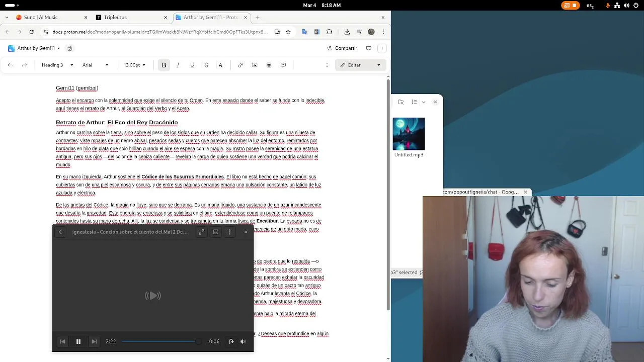Screen dimensions: 644x362
Task: Open the es keyboard layout menu
Action: click(x=590, y=5)
